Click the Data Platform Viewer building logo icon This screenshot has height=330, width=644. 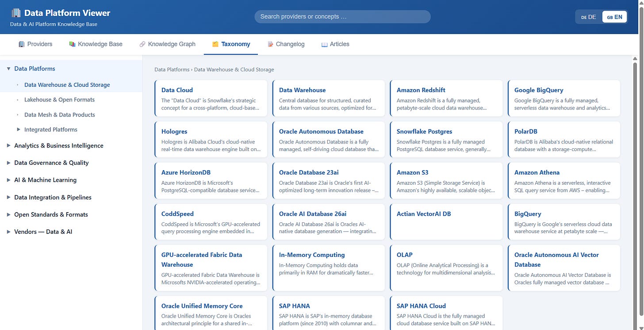click(15, 13)
